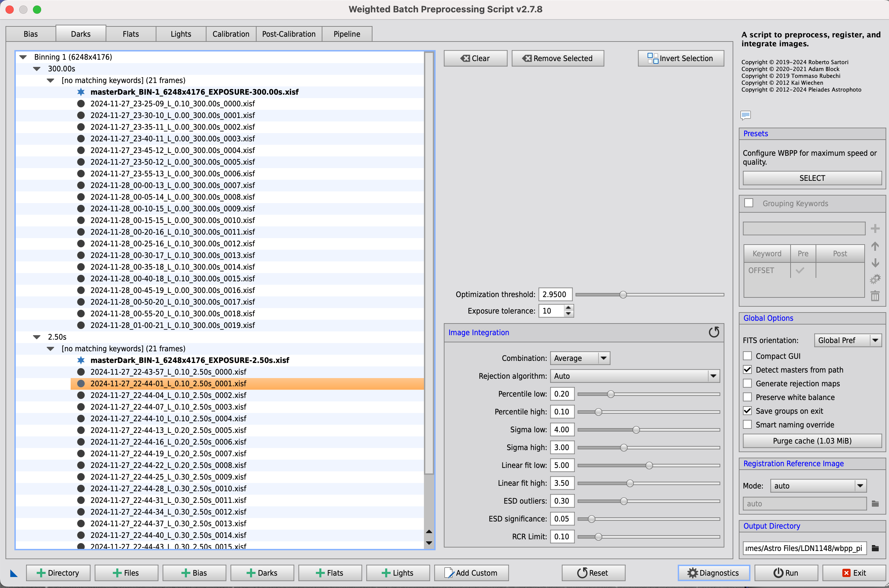Click the scroll up arrow in file list
This screenshot has height=588, width=889.
[429, 531]
